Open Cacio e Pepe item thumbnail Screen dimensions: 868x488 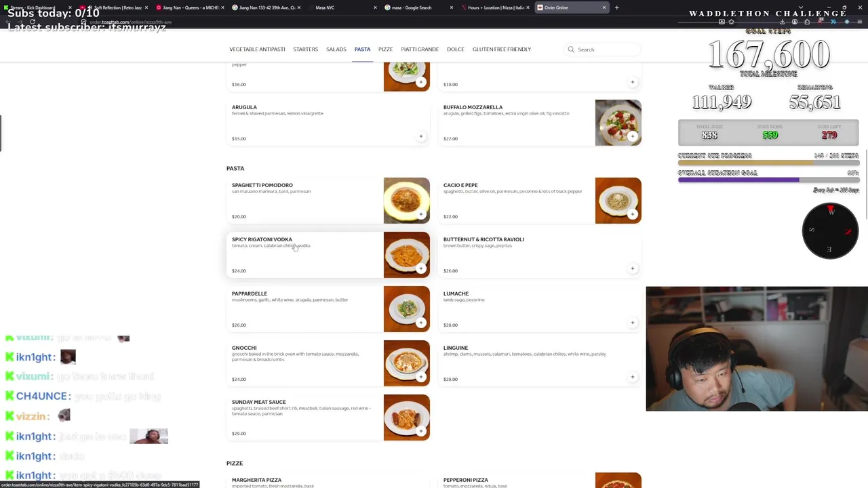coord(618,201)
